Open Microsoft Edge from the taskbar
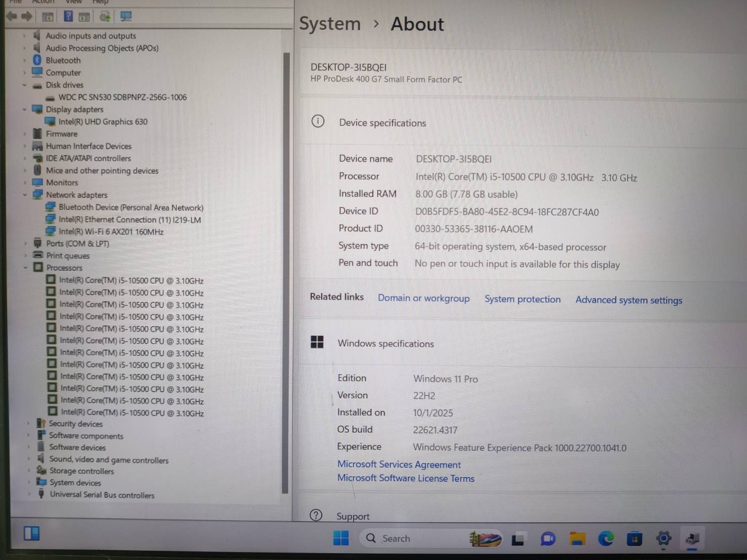The width and height of the screenshot is (747, 560). pyautogui.click(x=605, y=539)
